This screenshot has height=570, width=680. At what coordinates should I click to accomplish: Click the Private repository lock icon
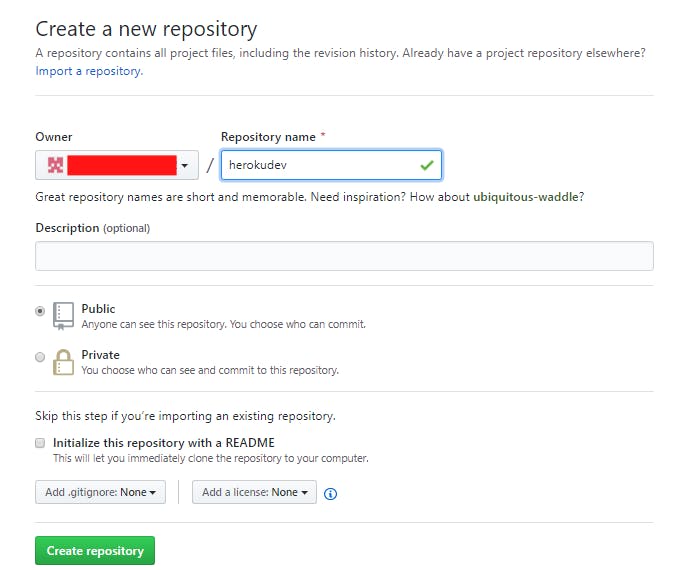[x=64, y=361]
